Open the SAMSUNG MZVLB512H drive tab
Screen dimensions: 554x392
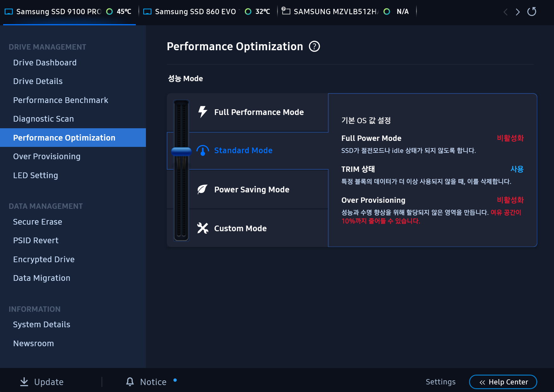pyautogui.click(x=347, y=12)
